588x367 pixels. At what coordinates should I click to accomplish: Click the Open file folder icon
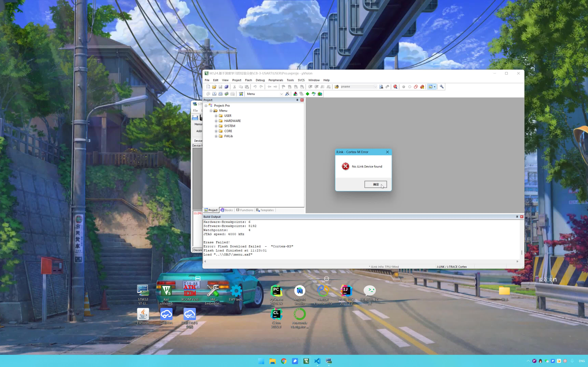(x=214, y=87)
